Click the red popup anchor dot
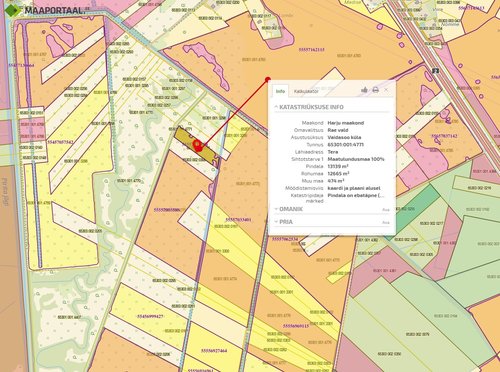 click(268, 79)
